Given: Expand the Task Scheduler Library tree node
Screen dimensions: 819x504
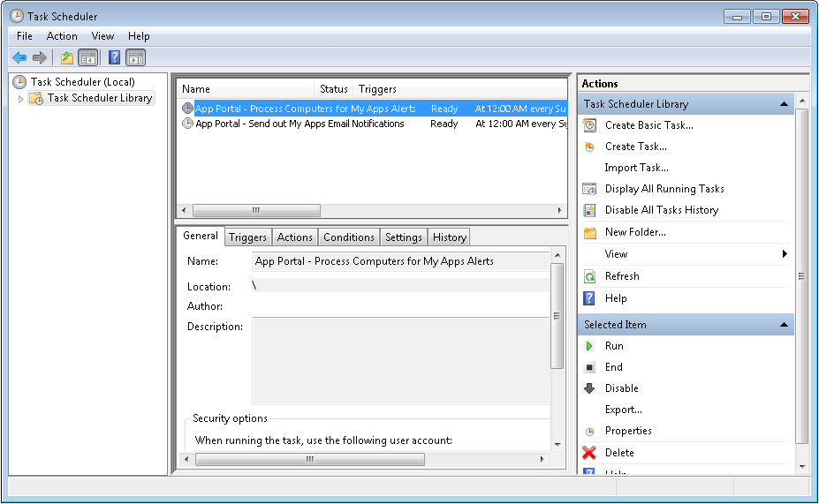Looking at the screenshot, I should click(21, 99).
